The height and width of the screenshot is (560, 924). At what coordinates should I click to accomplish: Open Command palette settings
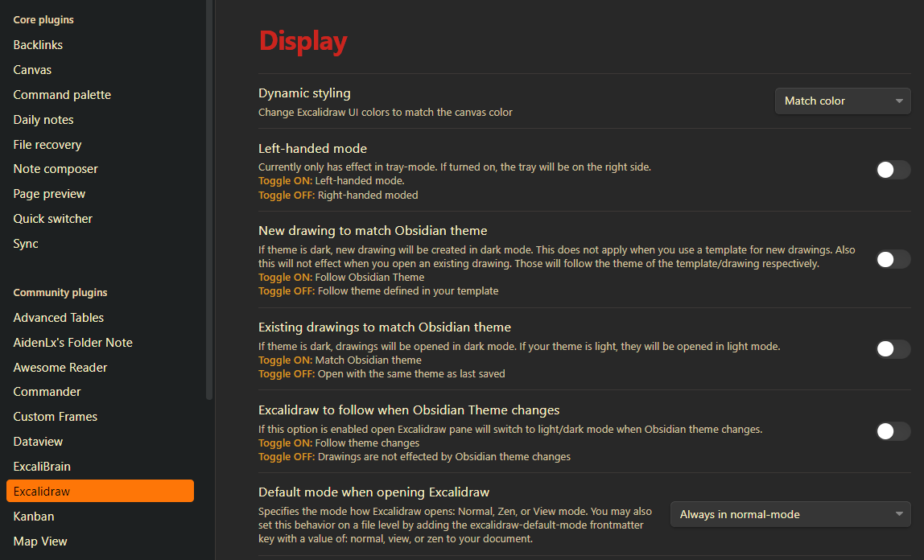pyautogui.click(x=62, y=94)
